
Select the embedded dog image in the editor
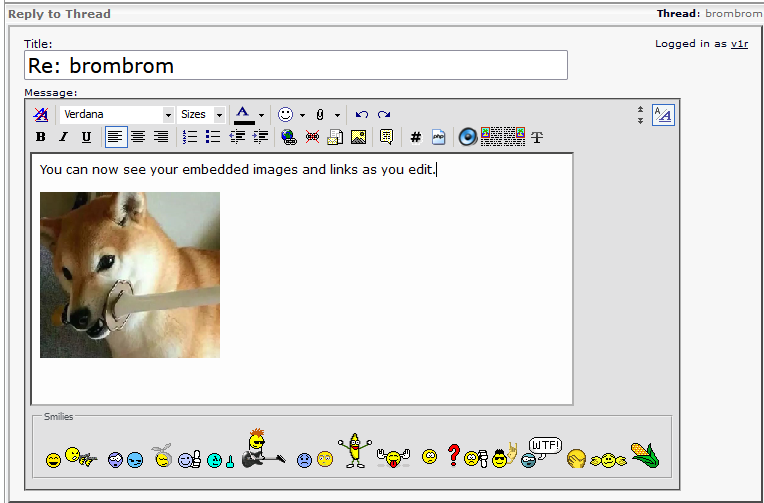pos(130,275)
